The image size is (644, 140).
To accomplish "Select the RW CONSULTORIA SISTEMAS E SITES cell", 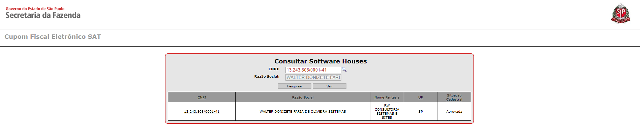I will pos(387,111).
